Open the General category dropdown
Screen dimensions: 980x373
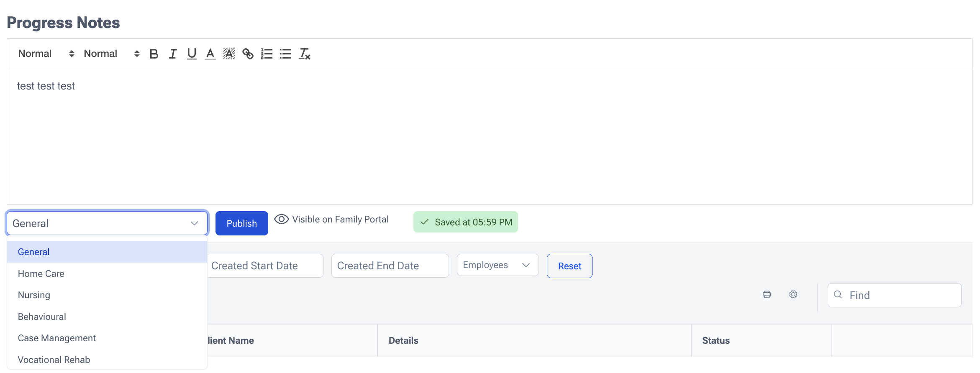click(x=107, y=223)
